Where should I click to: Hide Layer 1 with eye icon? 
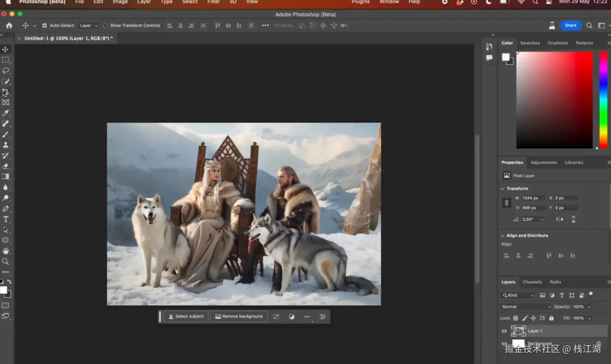pos(504,331)
